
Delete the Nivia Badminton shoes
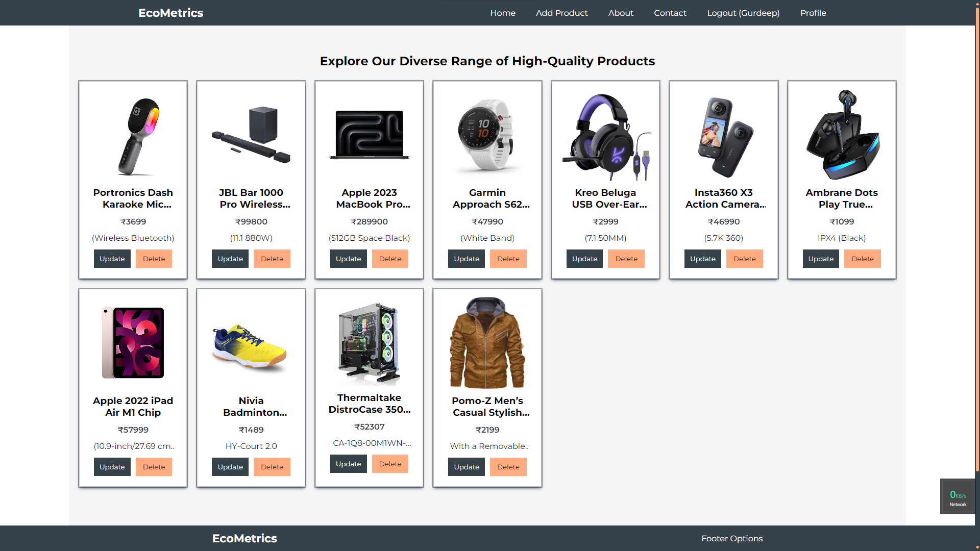tap(272, 467)
